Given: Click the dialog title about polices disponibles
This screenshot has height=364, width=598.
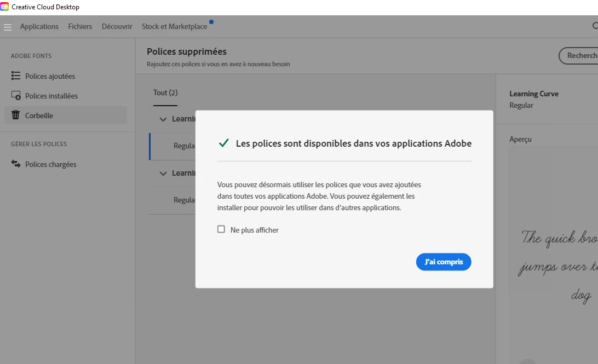Looking at the screenshot, I should click(x=354, y=143).
